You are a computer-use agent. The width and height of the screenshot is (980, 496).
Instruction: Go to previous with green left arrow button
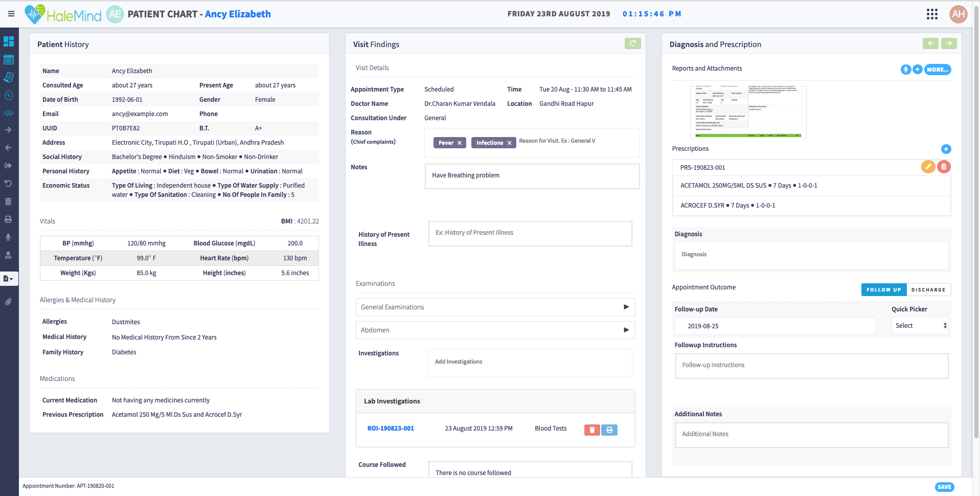point(930,43)
